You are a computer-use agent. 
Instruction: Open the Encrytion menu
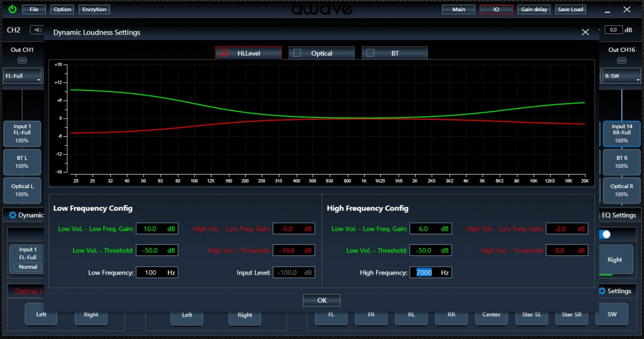tap(94, 9)
